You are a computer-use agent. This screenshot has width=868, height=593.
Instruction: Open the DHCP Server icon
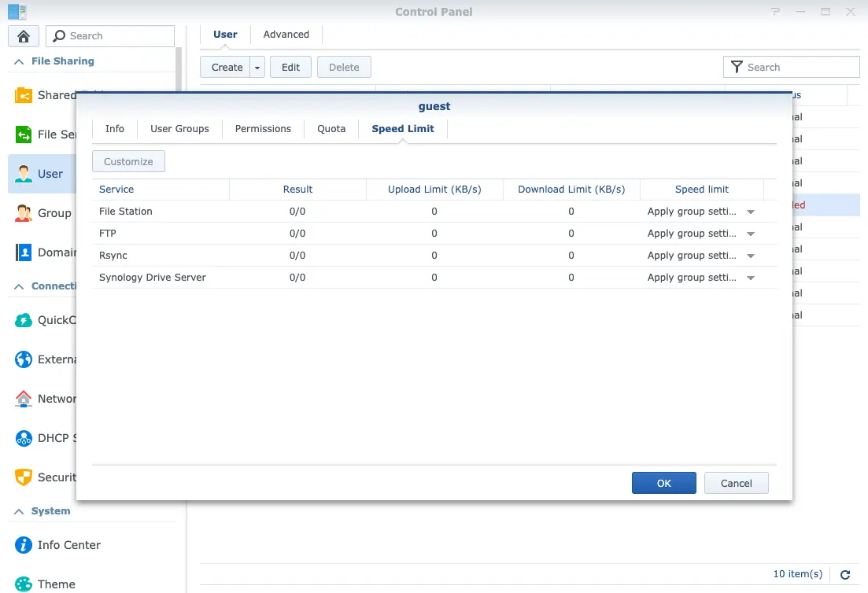pos(24,438)
